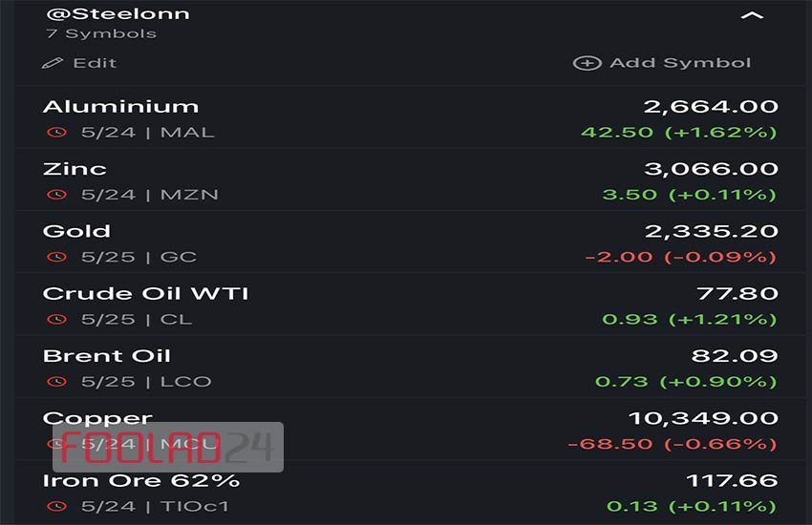Click the clock icon under Crude Oil WTI

coord(57,319)
